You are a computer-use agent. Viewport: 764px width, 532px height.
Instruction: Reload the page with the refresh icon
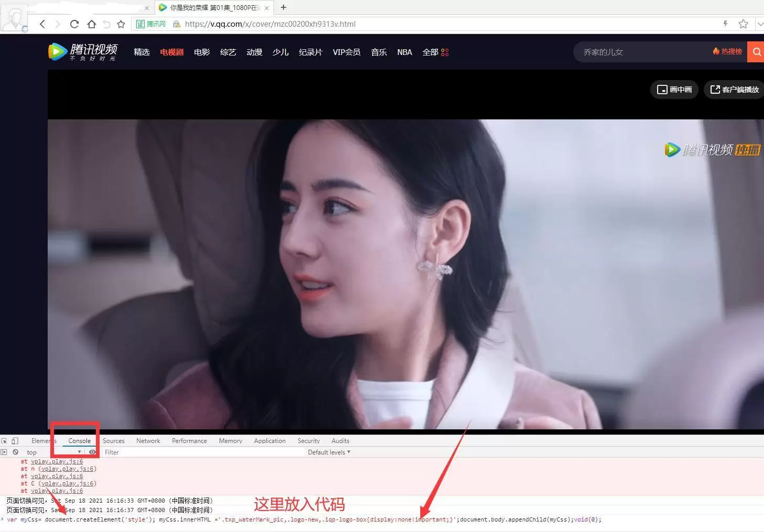[x=74, y=24]
